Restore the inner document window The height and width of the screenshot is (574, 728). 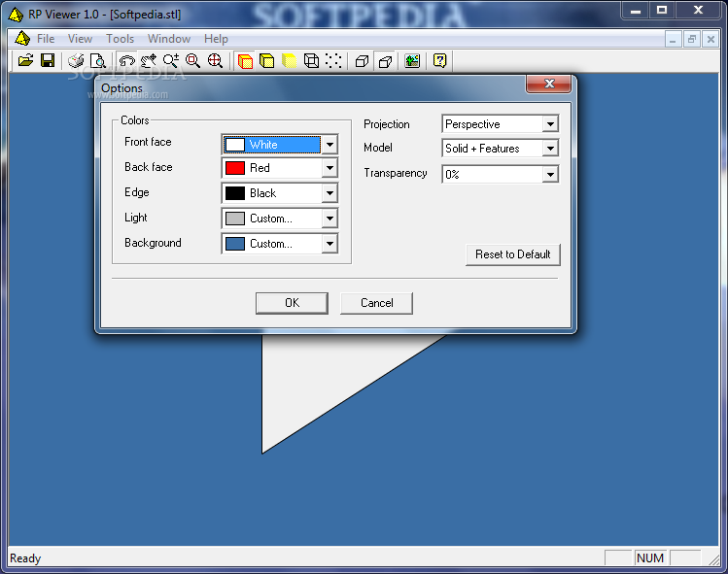[692, 40]
